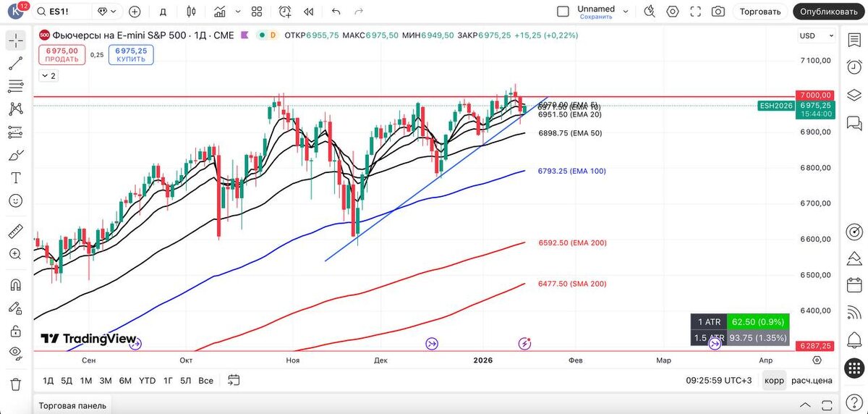
Task: Open the economic calendar sidebar icon
Action: click(x=854, y=284)
